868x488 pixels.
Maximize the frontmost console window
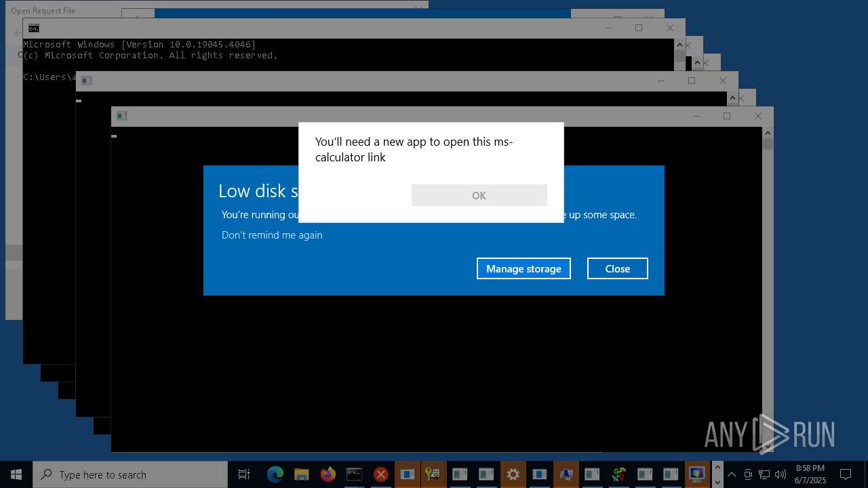[x=727, y=116]
